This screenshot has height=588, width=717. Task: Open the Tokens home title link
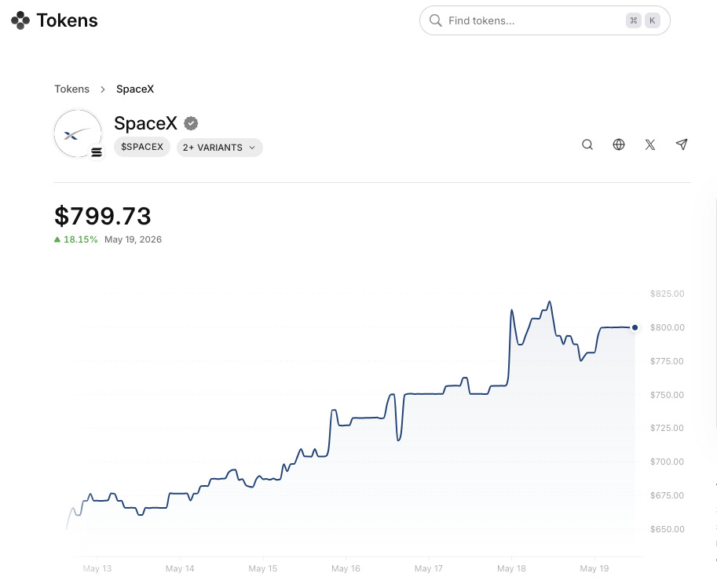coord(68,20)
